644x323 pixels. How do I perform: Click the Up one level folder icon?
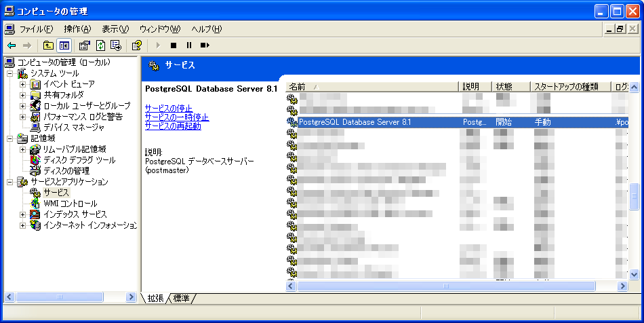[x=48, y=45]
